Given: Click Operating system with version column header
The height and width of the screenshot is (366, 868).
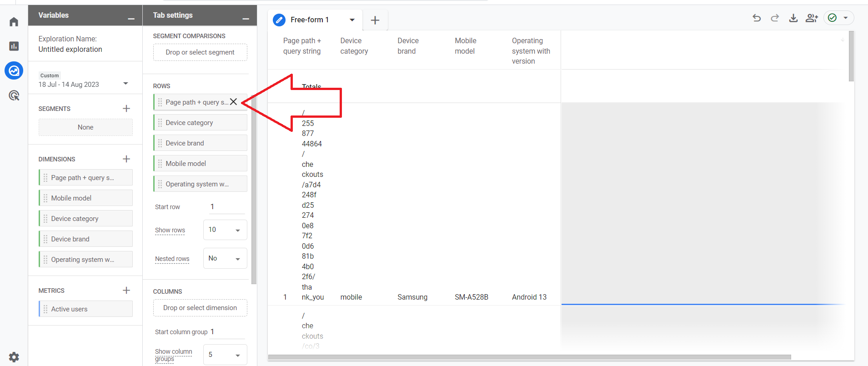Looking at the screenshot, I should point(531,51).
